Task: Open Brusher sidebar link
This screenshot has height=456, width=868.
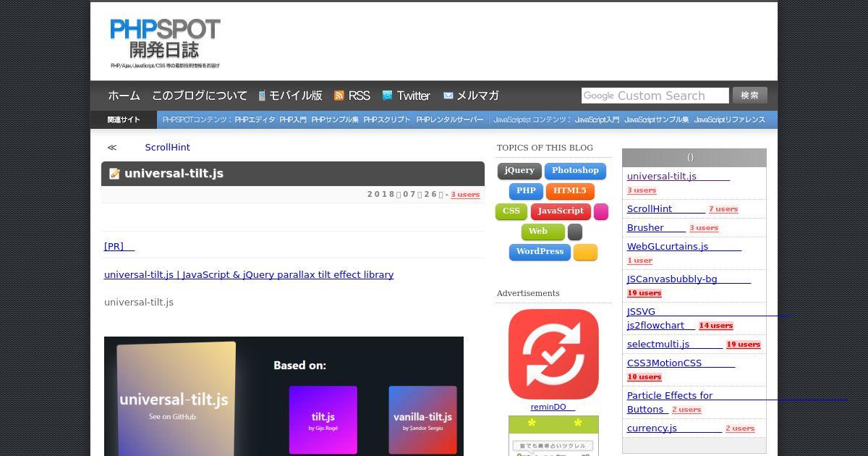Action: click(656, 227)
